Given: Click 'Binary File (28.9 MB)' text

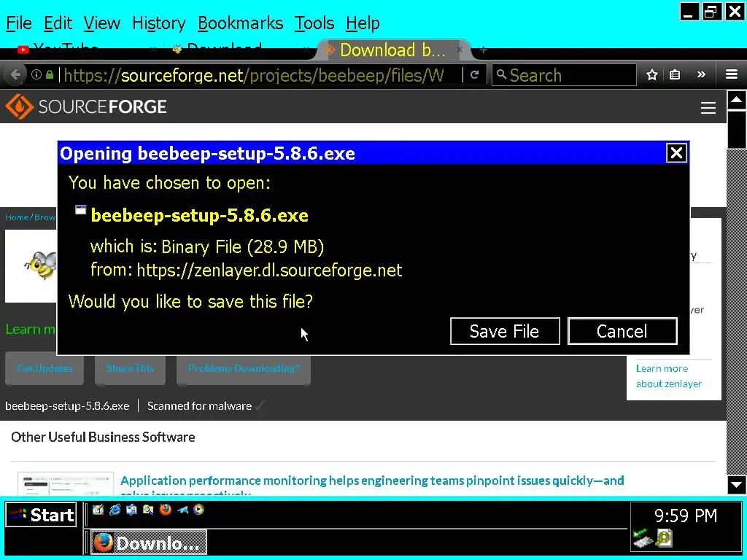Looking at the screenshot, I should (x=242, y=246).
